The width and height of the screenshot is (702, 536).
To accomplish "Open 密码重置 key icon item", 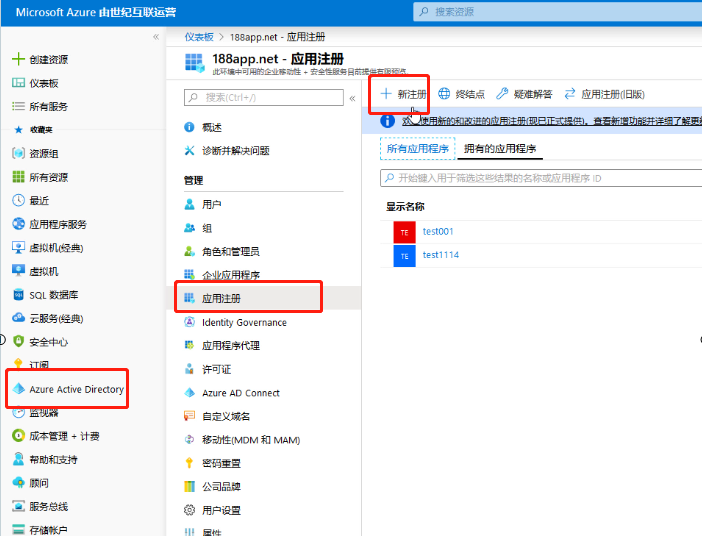I will [x=189, y=463].
